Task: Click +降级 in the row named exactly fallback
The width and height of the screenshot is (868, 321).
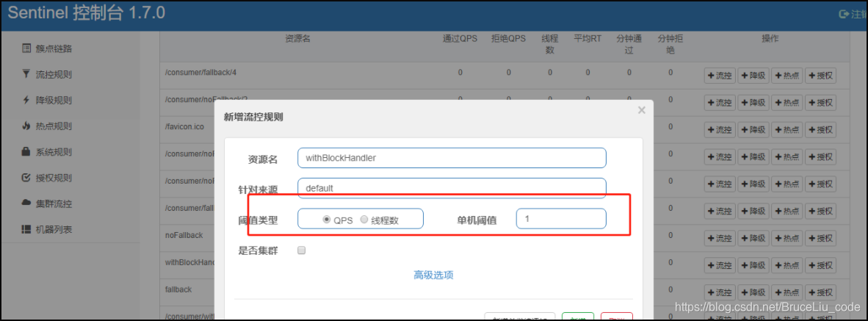Action: point(753,293)
